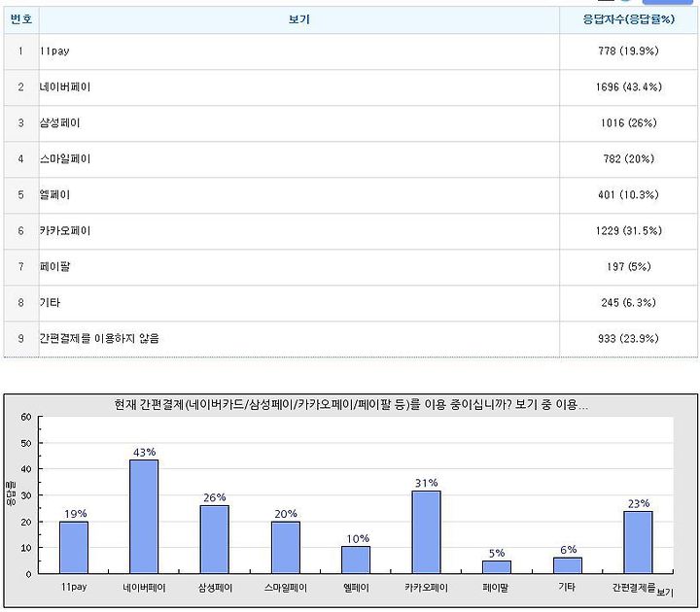Viewport: 700px width, 612px height.
Task: Select the '스마일페이' option cell in the table
Action: pos(299,159)
